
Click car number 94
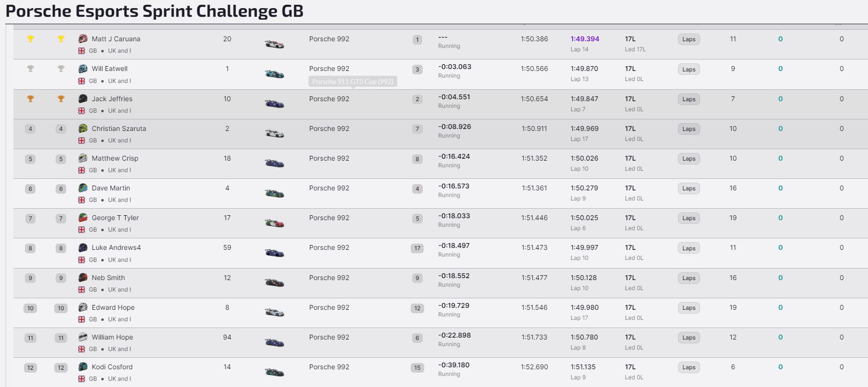(x=227, y=337)
